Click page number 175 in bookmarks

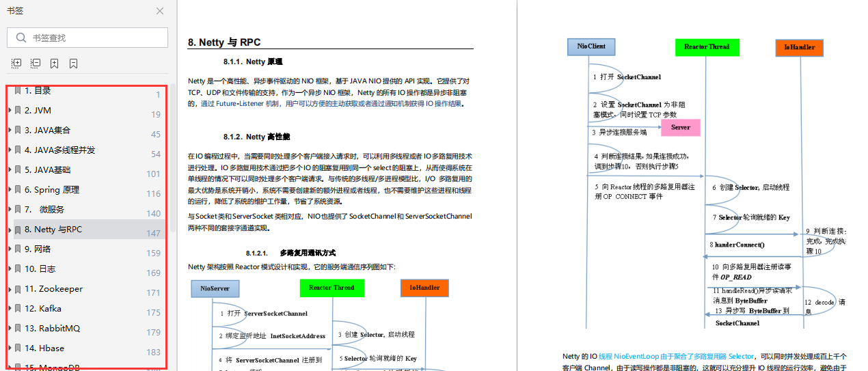[154, 312]
